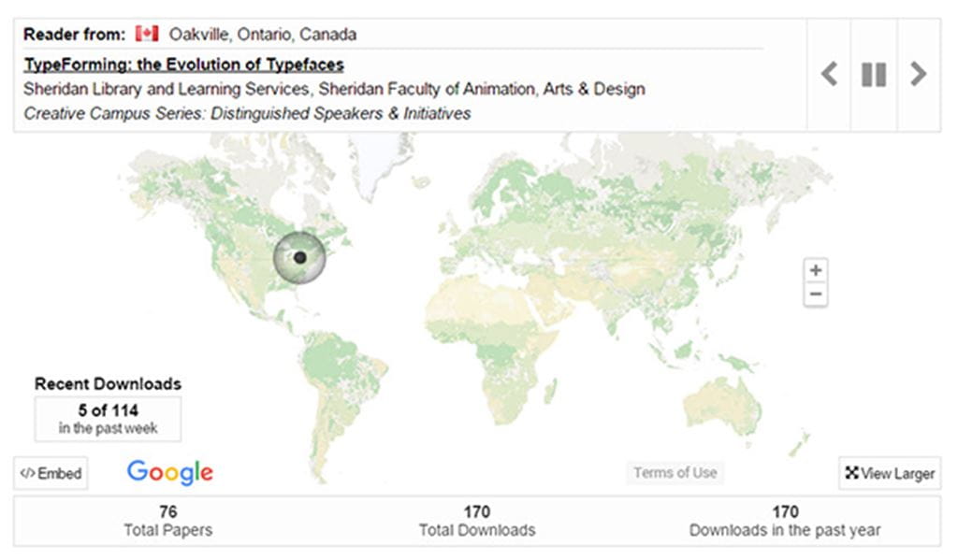Go to the previous reader entry
This screenshot has width=958, height=560.
829,75
